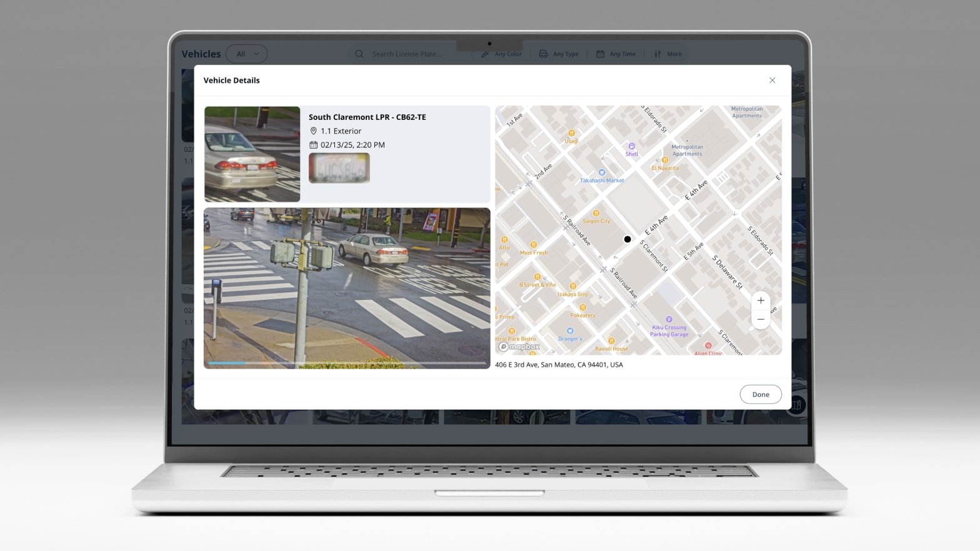Click the video progress bar

coord(347,362)
